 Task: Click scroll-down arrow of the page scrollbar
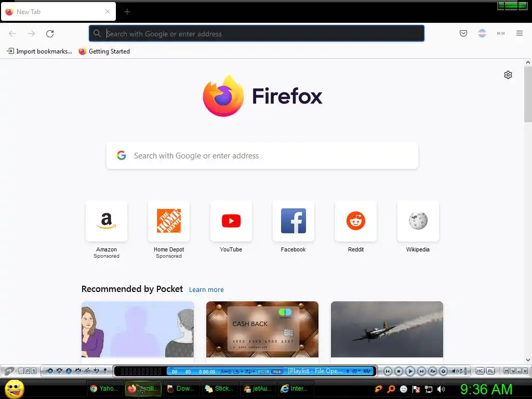[528, 360]
